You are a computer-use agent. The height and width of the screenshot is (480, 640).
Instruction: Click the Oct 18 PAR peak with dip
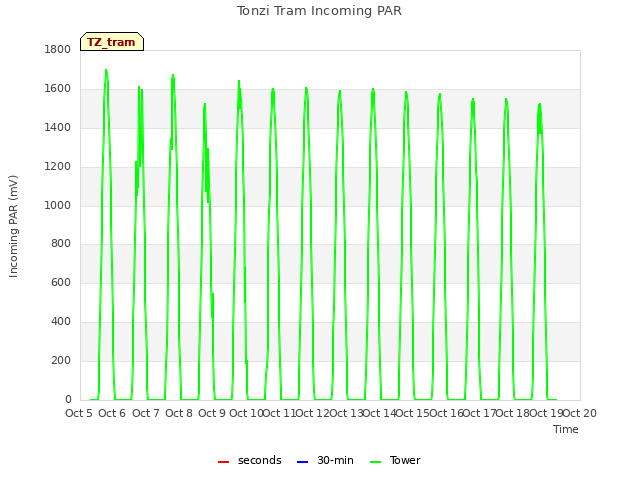(x=540, y=105)
